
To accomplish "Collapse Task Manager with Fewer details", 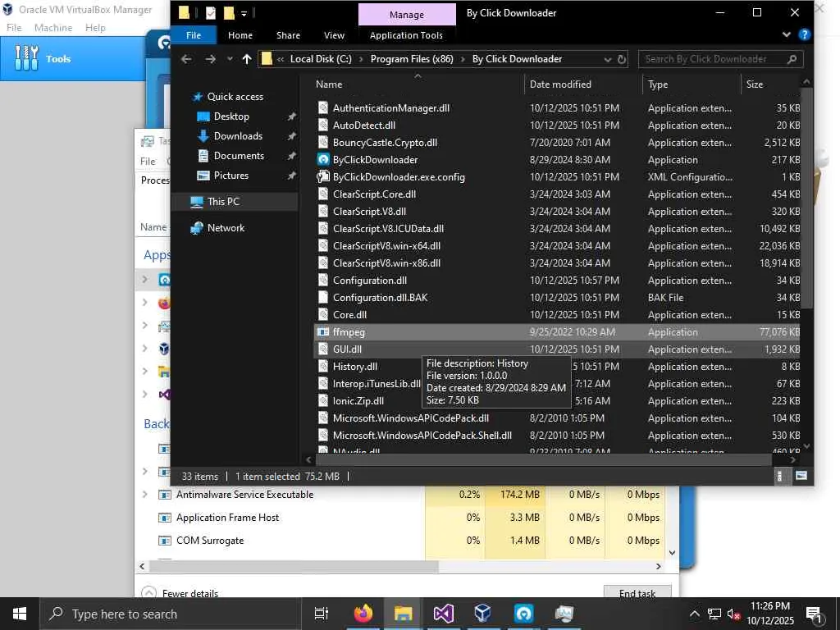I will click(180, 593).
